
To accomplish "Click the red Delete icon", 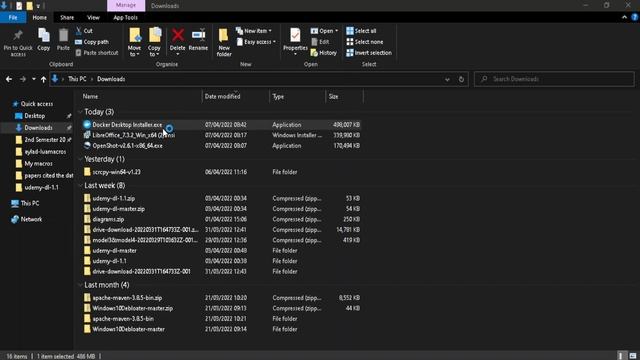I will [178, 35].
